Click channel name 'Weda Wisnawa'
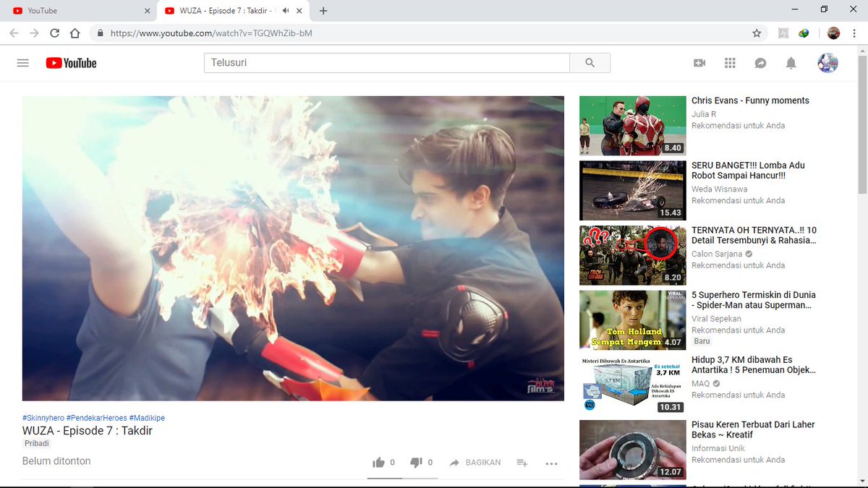 click(720, 189)
